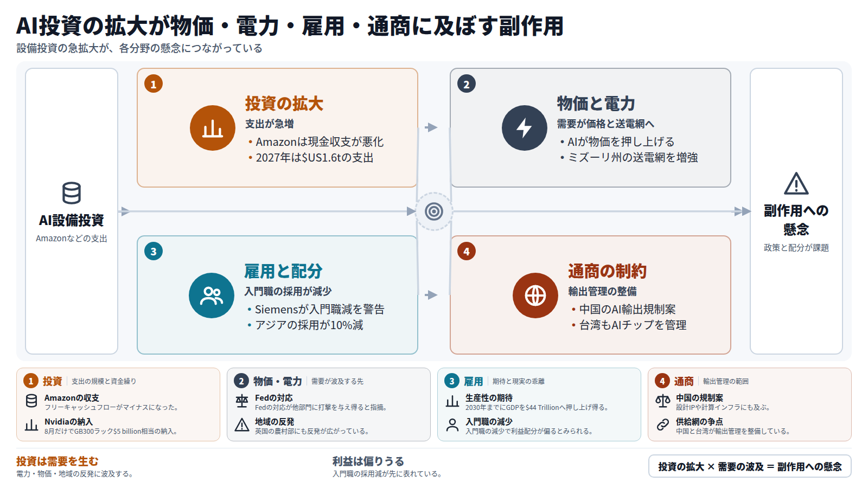Click the globe icon in 通商の制約
Image resolution: width=868 pixels, height=488 pixels.
(535, 296)
